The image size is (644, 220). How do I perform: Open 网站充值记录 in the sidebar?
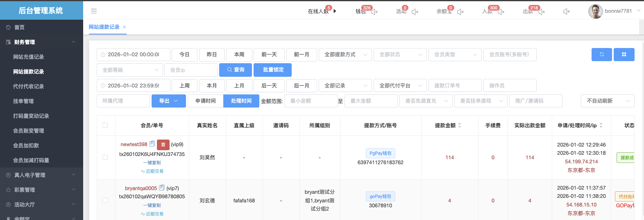pyautogui.click(x=29, y=57)
